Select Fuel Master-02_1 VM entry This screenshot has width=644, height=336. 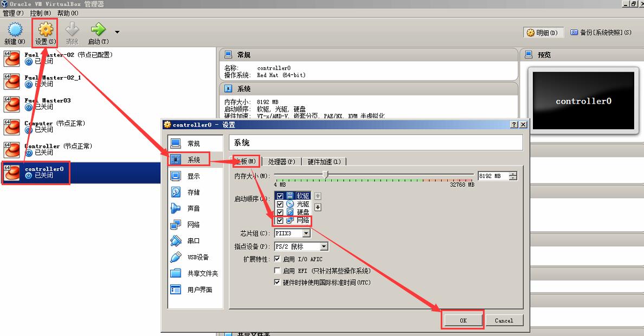[x=108, y=81]
